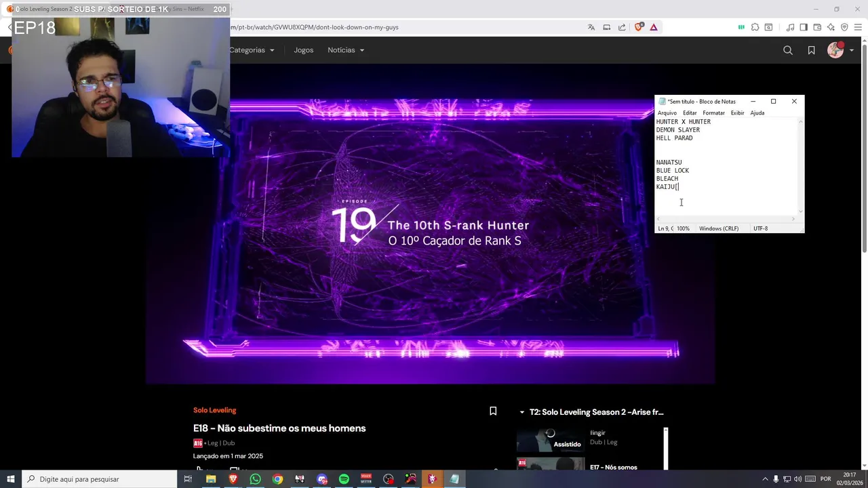Open Formatar menu in Bloco de Notas
The image size is (868, 488).
click(713, 113)
